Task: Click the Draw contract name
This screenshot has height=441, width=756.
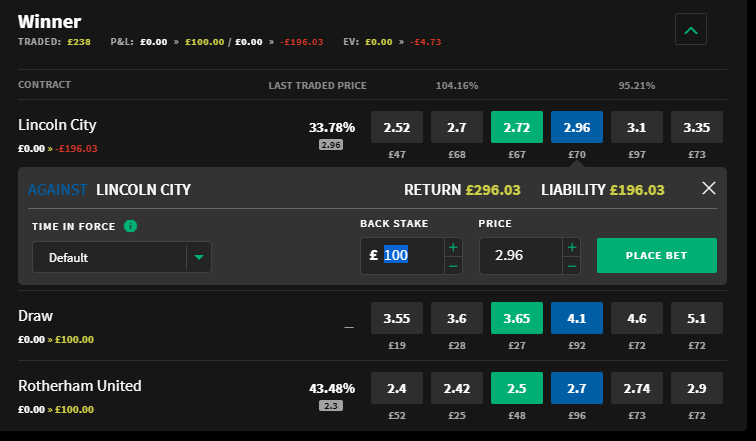Action: coord(35,316)
